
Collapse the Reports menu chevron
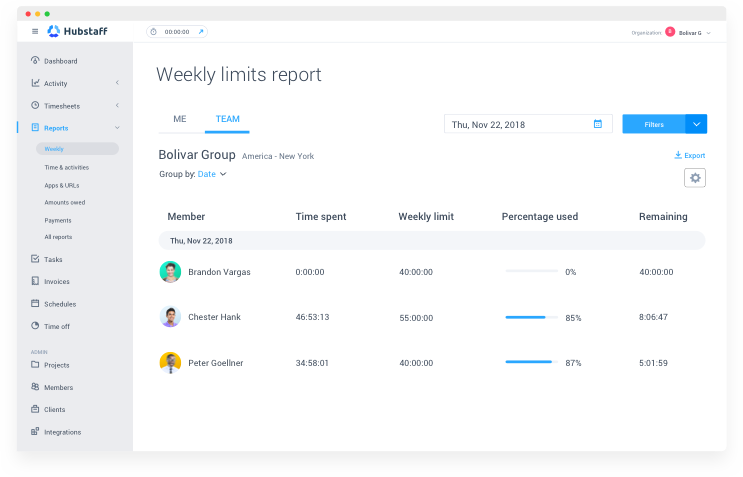[x=117, y=128]
